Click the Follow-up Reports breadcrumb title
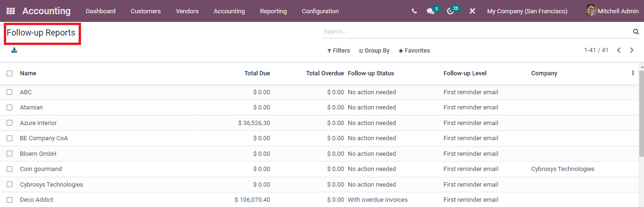Screen dimensions: 644x207 pyautogui.click(x=41, y=33)
